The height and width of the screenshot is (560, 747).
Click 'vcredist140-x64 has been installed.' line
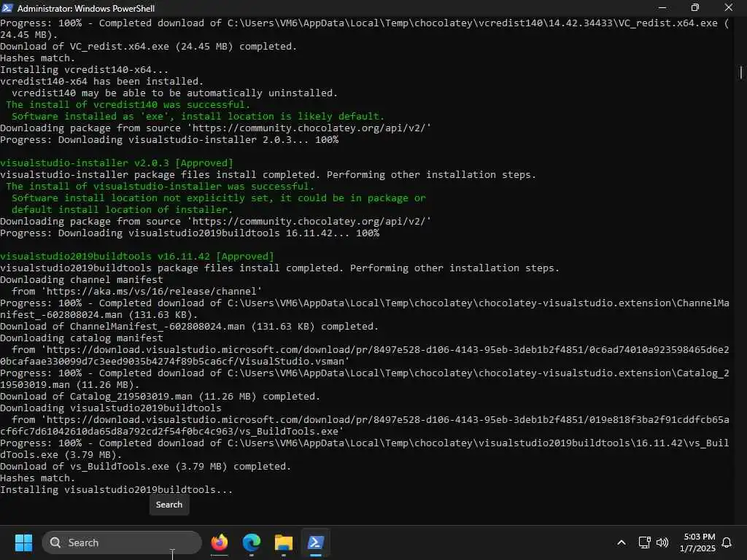102,82
